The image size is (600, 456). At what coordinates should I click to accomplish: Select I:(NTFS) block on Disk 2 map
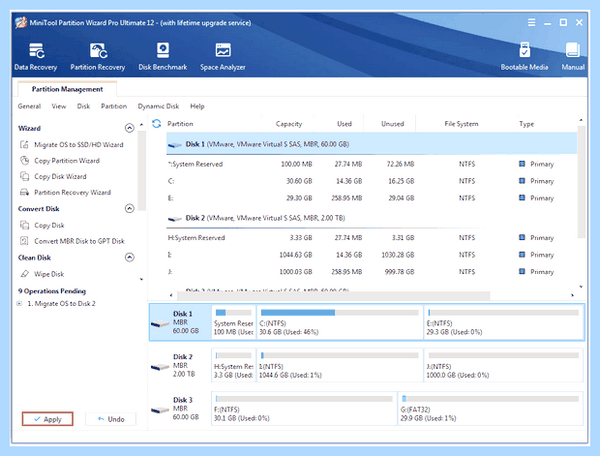[340, 365]
